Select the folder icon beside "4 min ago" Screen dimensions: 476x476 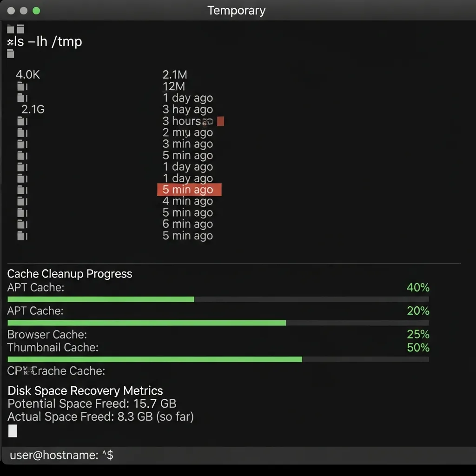click(21, 201)
